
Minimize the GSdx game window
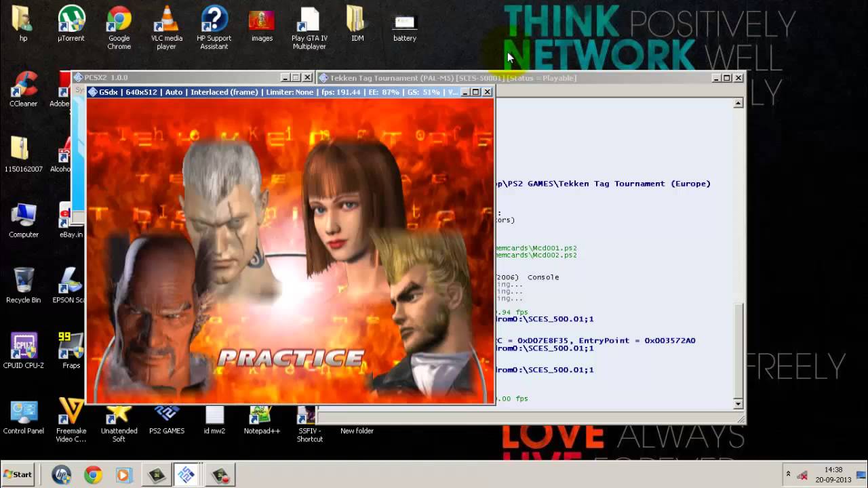click(x=465, y=92)
